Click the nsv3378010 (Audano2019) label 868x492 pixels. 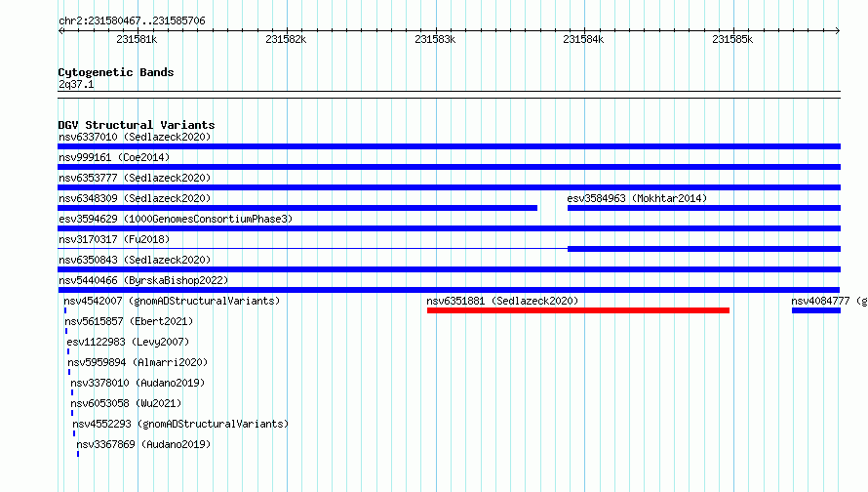tap(138, 383)
